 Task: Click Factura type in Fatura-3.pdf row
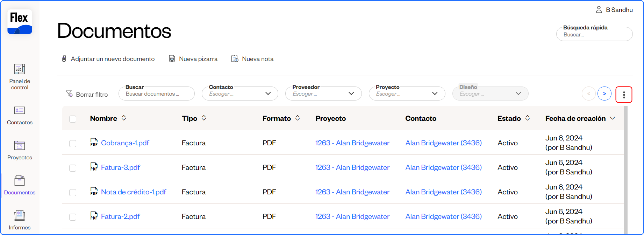[194, 167]
